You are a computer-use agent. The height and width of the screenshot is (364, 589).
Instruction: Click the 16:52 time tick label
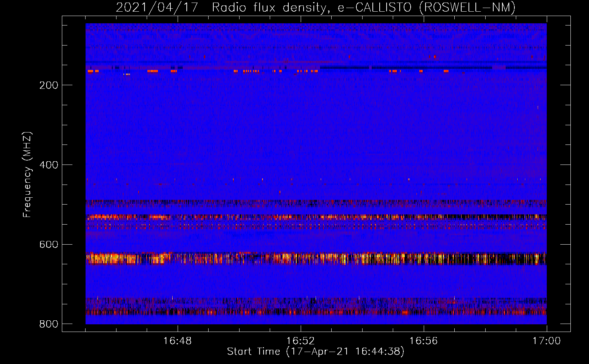coord(300,341)
